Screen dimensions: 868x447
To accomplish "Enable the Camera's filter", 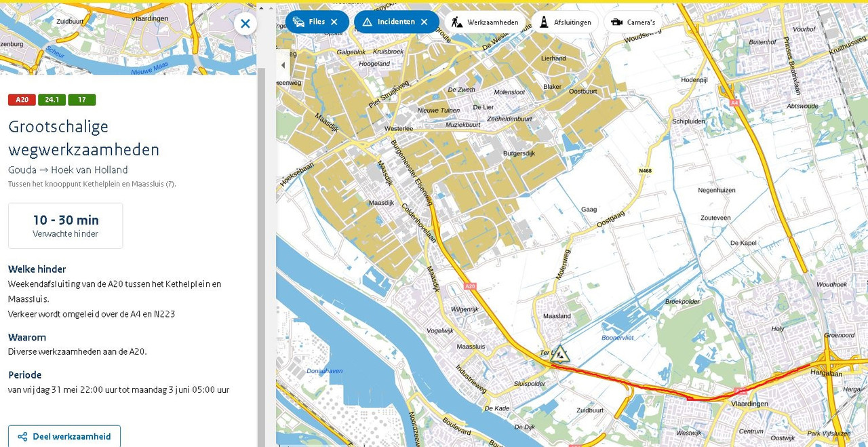I will [x=633, y=22].
